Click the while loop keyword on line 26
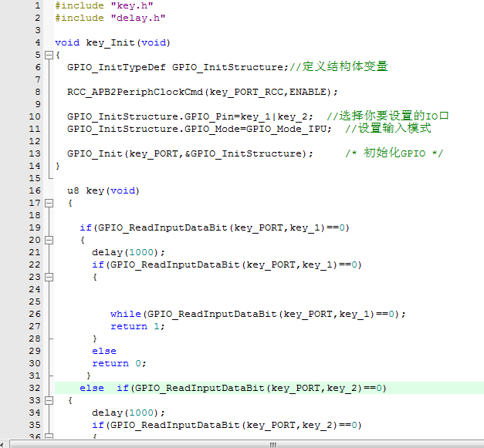484x448 pixels. point(125,314)
